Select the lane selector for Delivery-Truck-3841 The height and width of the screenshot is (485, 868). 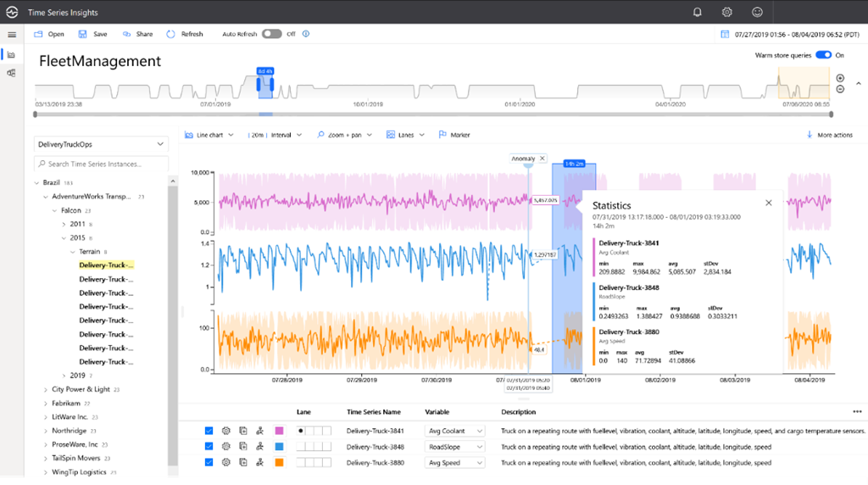tap(314, 431)
